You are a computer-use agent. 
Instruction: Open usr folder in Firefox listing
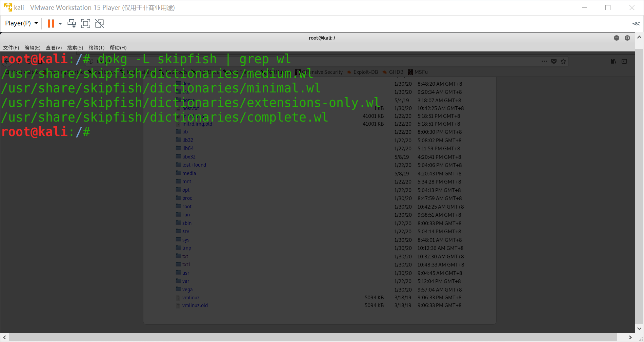(x=186, y=273)
